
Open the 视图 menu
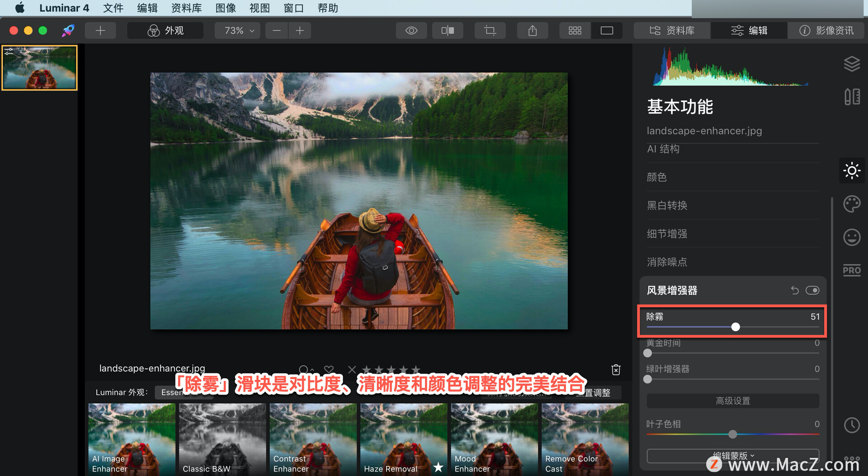pos(259,8)
